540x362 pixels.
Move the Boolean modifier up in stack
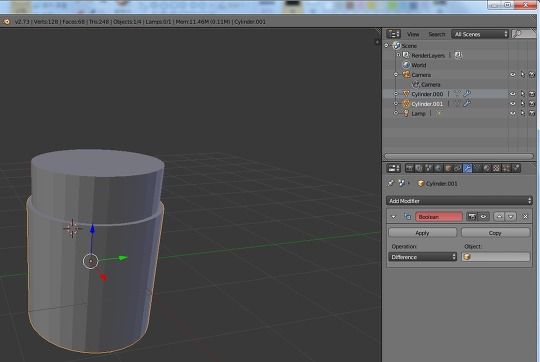pyautogui.click(x=499, y=216)
